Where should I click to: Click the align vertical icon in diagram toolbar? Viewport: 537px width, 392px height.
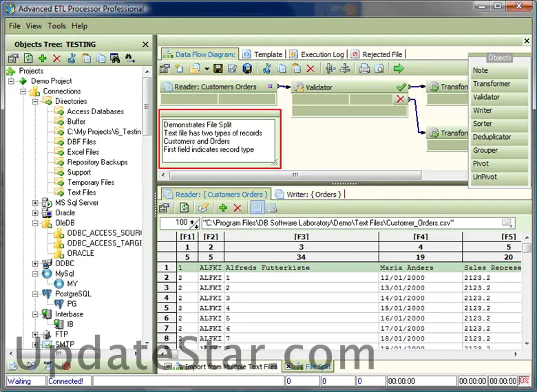pos(330,68)
